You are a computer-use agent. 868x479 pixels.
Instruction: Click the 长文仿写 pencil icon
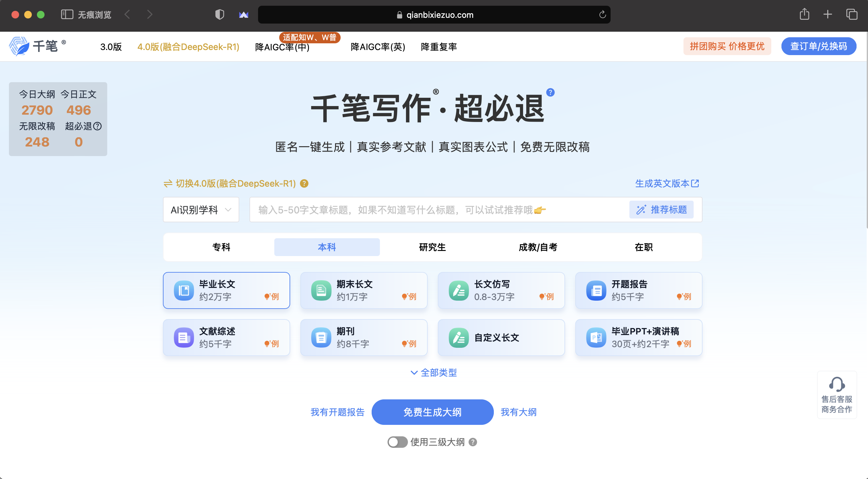click(459, 290)
